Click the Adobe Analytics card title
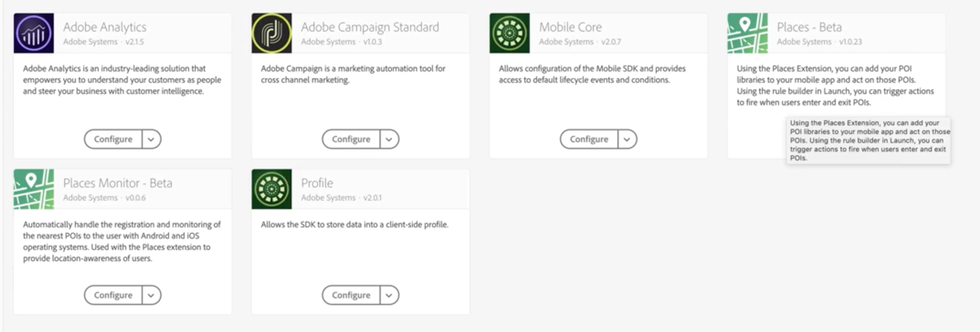The width and height of the screenshot is (980, 332). 105,27
